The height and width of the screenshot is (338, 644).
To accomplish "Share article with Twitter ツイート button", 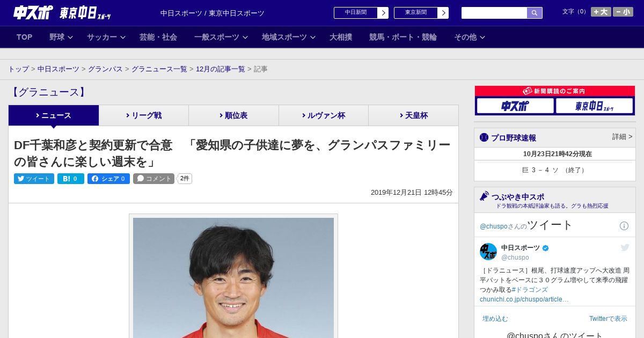I will 34,179.
